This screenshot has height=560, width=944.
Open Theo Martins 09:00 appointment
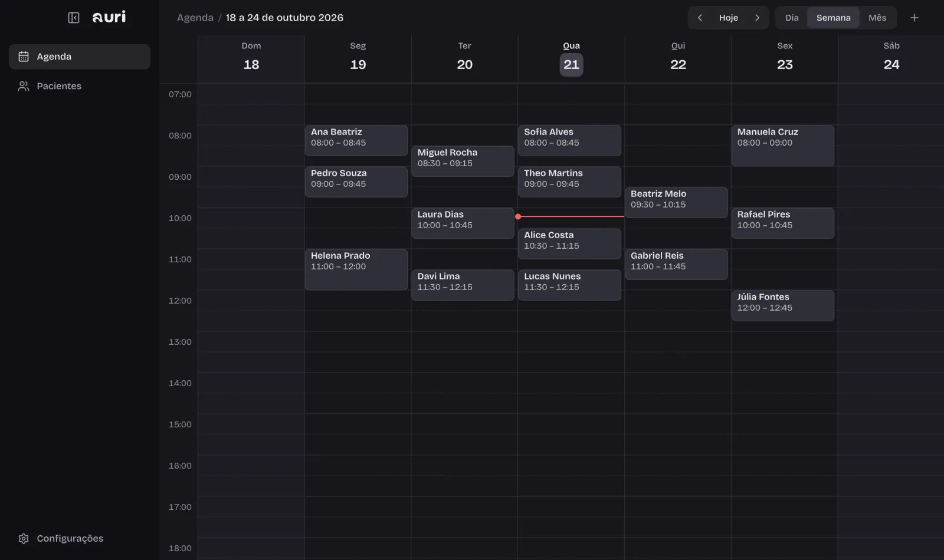coord(569,182)
